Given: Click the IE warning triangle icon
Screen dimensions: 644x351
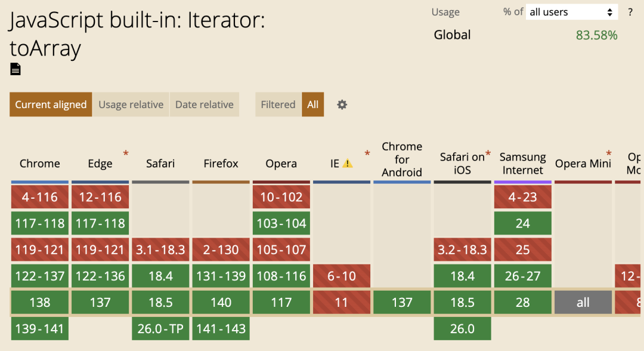Looking at the screenshot, I should click(x=348, y=164).
